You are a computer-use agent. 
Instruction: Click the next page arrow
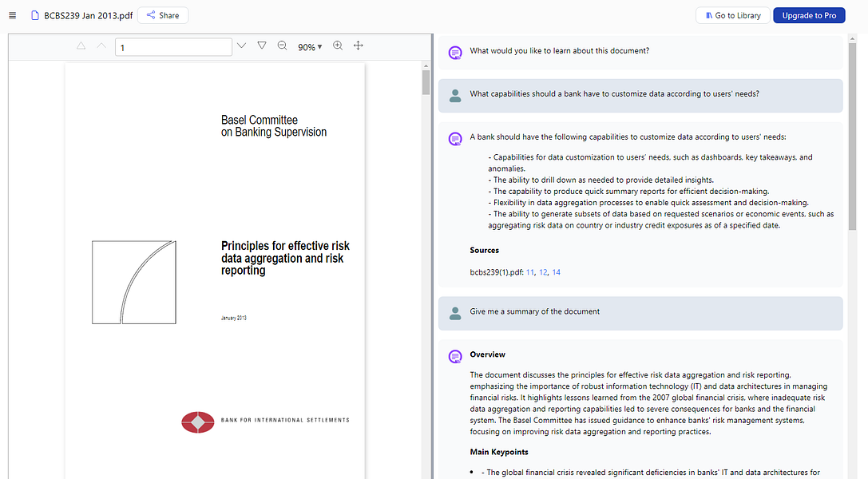click(100, 46)
